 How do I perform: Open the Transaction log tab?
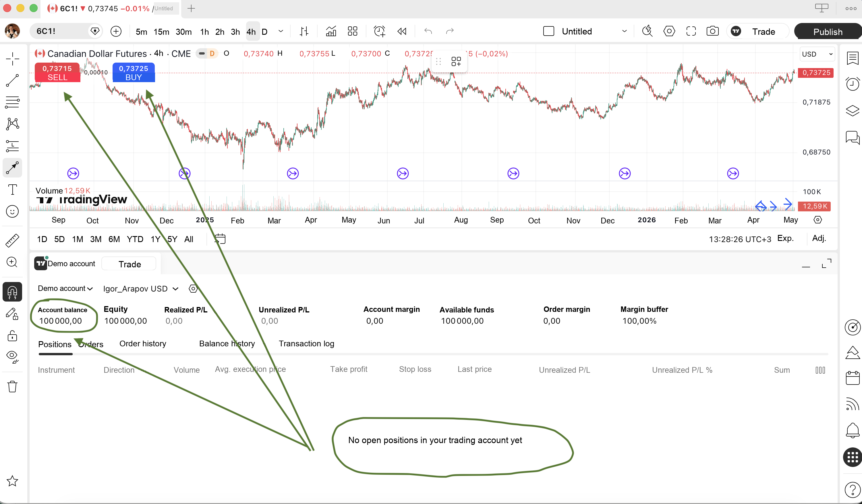[x=306, y=343]
